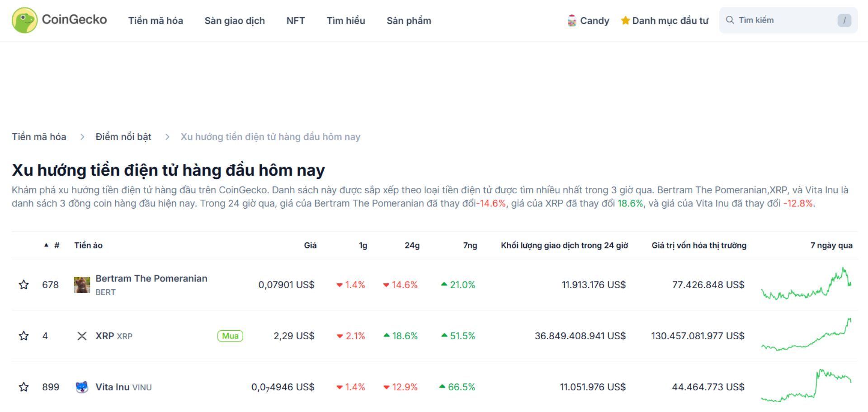Open the Candy rewards icon
The width and height of the screenshot is (868, 412).
tap(572, 20)
